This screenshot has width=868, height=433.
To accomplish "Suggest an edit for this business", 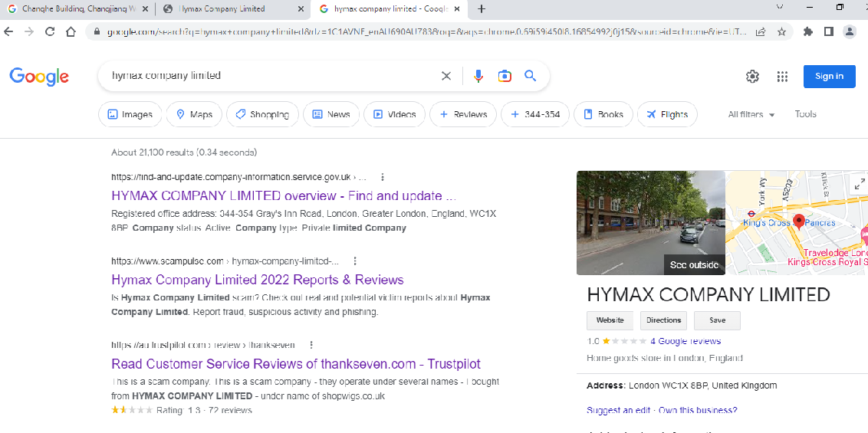I will pos(617,410).
